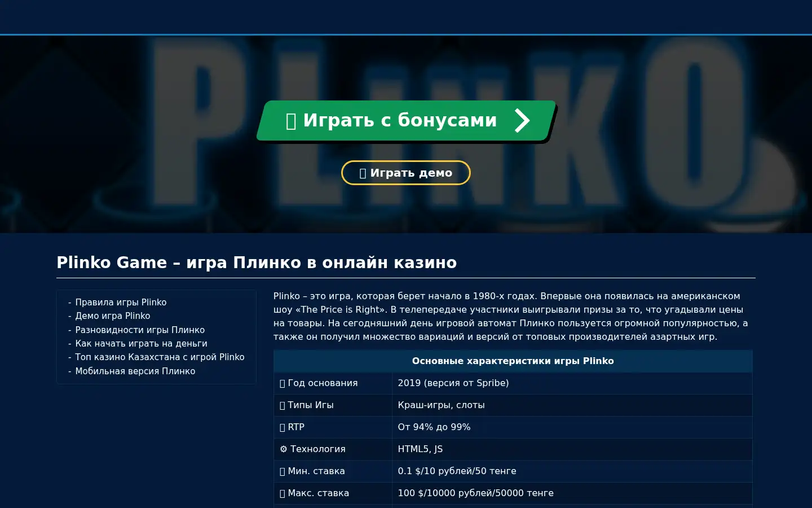
Task: Click the 'Типы Игры' table cell
Action: point(333,405)
